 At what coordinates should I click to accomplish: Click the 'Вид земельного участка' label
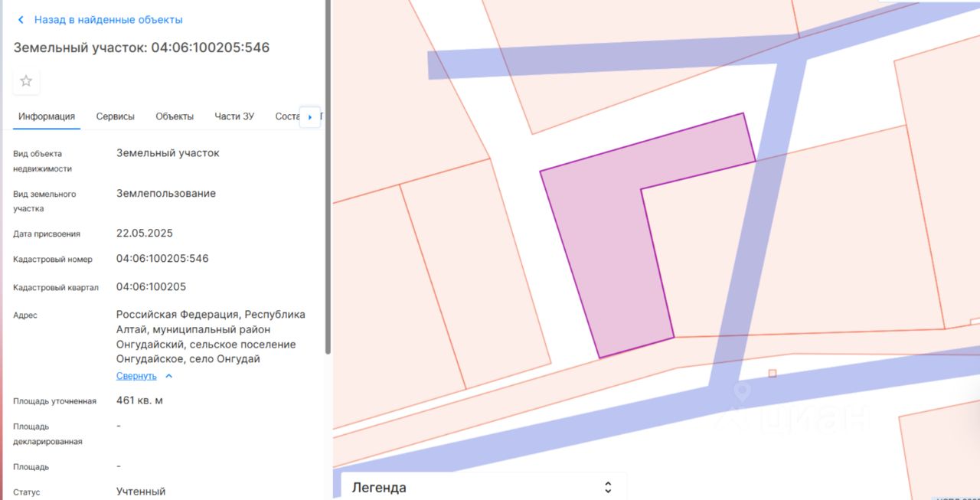coord(44,201)
